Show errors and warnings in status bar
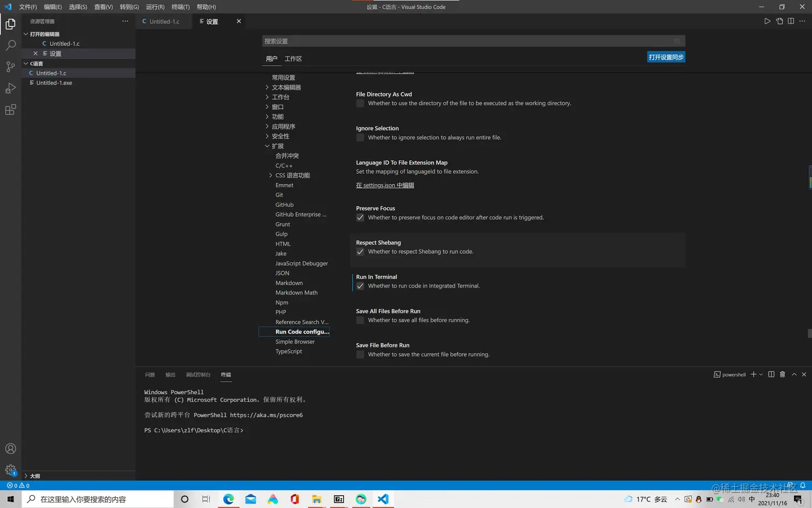Screen dimensions: 812x508 pyautogui.click(x=18, y=485)
